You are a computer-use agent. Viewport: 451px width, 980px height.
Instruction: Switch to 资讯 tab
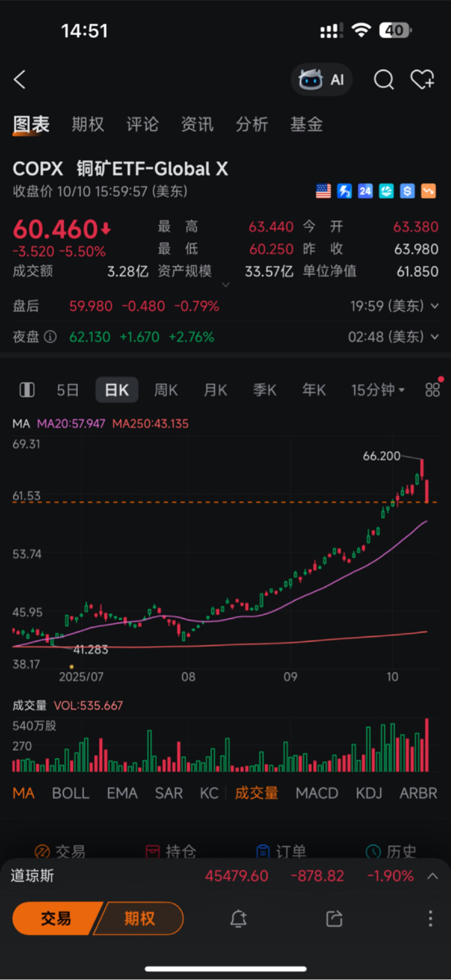click(197, 124)
